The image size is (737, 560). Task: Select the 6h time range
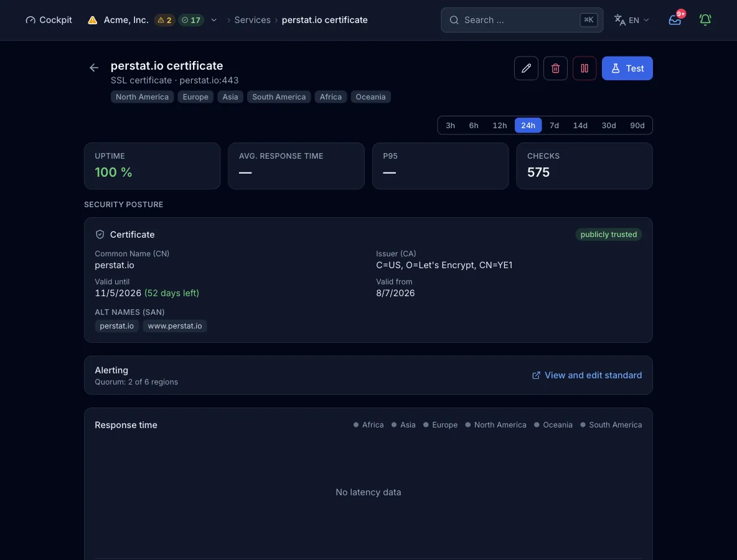tap(474, 126)
